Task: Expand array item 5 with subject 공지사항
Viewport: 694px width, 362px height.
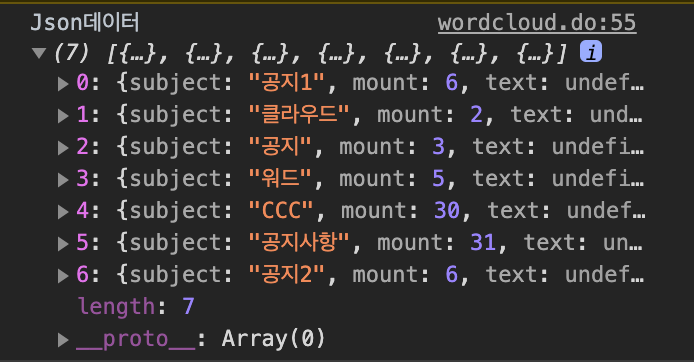Action: (x=63, y=243)
